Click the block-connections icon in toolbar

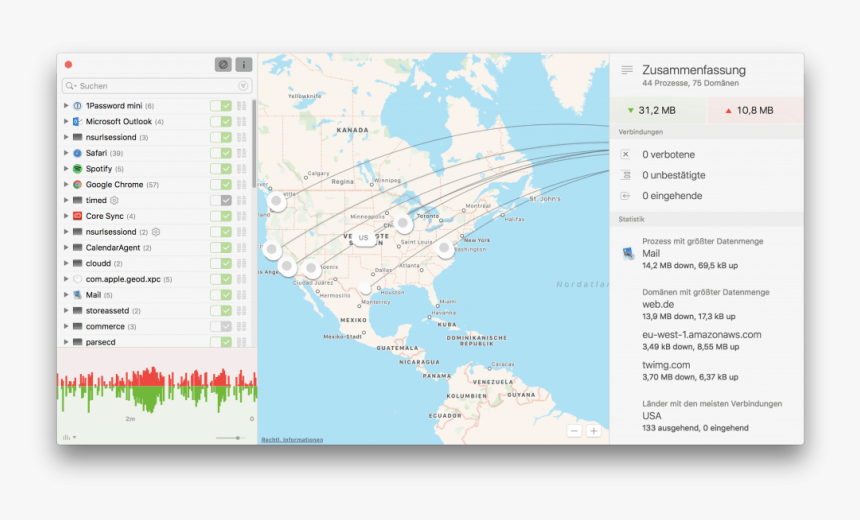222,64
